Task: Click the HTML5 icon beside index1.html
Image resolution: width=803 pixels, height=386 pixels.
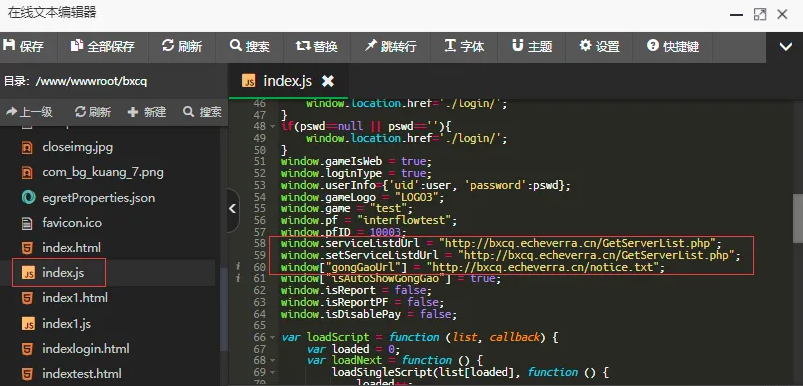Action: (x=28, y=298)
